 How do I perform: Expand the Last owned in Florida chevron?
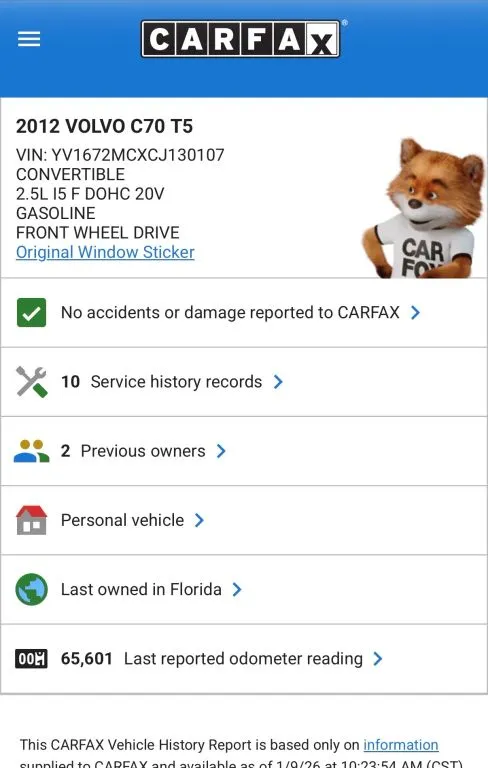click(237, 589)
